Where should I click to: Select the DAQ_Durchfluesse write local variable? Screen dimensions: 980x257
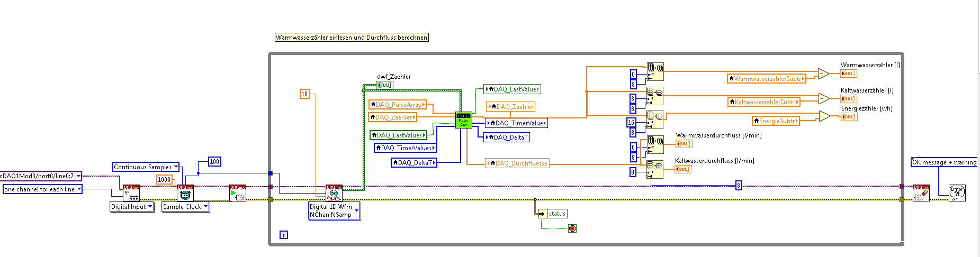tap(517, 163)
